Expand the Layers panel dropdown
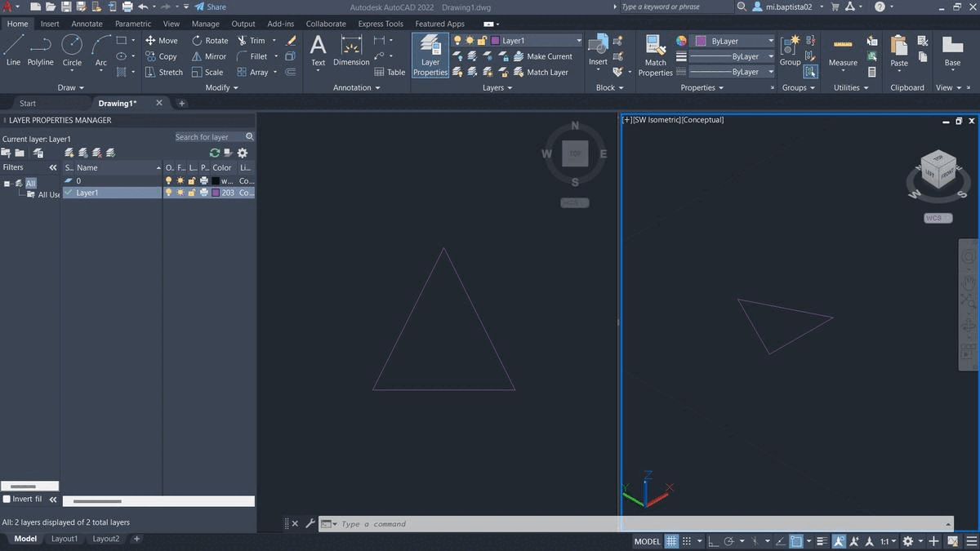 coord(497,87)
